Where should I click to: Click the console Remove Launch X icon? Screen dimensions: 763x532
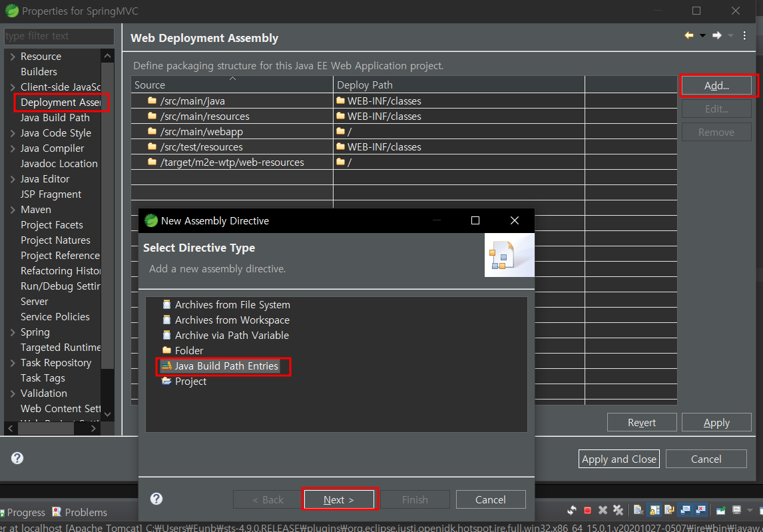(603, 510)
